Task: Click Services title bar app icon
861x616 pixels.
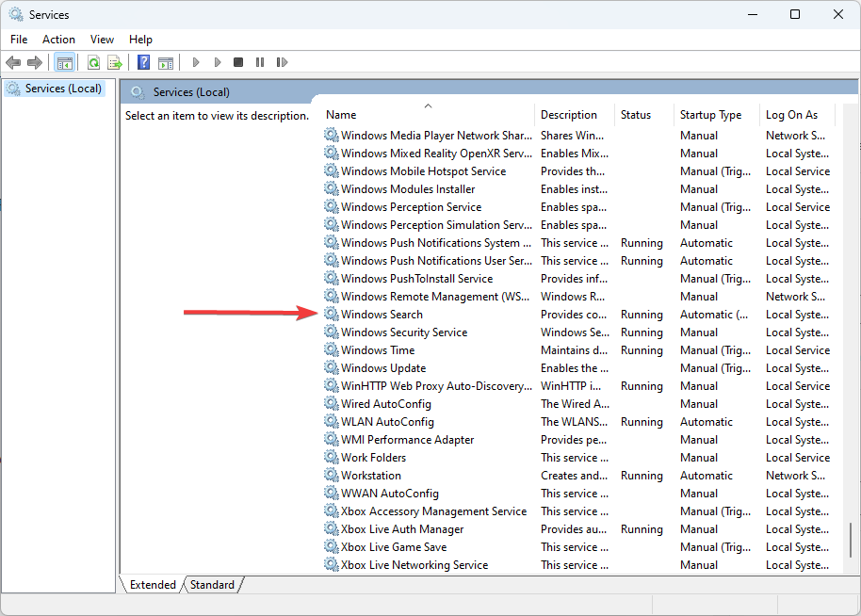Action: 16,15
